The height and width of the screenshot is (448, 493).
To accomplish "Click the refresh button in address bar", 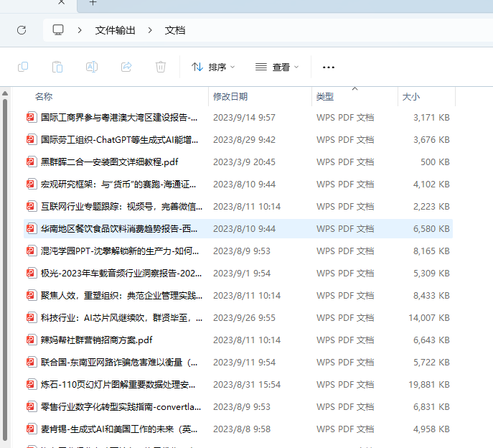I will pos(22,30).
